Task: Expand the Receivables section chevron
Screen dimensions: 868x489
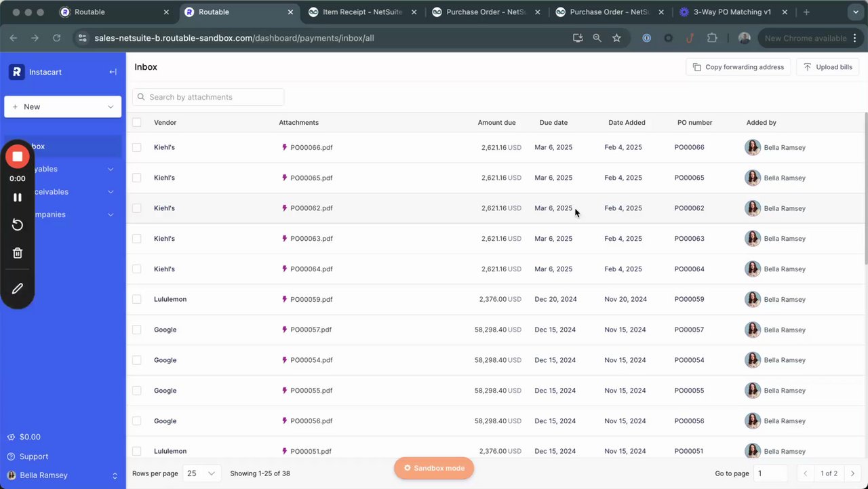Action: click(x=111, y=192)
